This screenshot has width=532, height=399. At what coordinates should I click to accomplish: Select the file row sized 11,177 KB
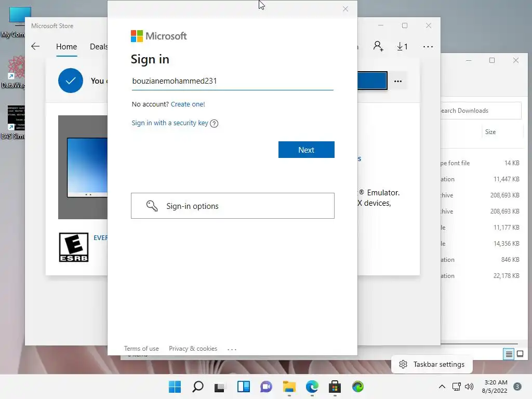pyautogui.click(x=482, y=228)
